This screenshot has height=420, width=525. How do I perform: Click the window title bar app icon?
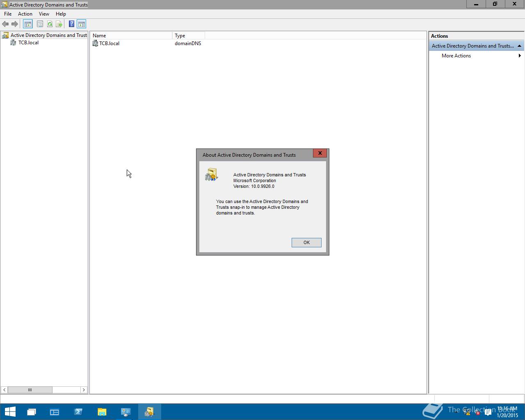4,5
